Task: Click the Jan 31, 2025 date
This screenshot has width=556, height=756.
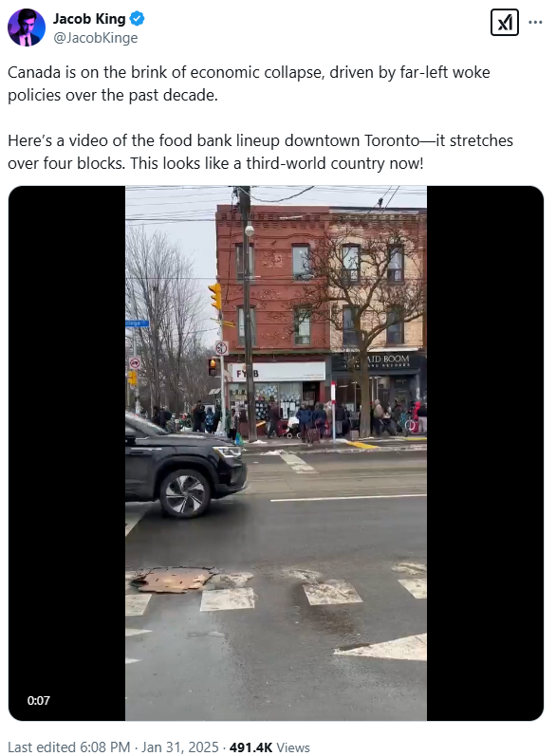Action: [x=180, y=747]
